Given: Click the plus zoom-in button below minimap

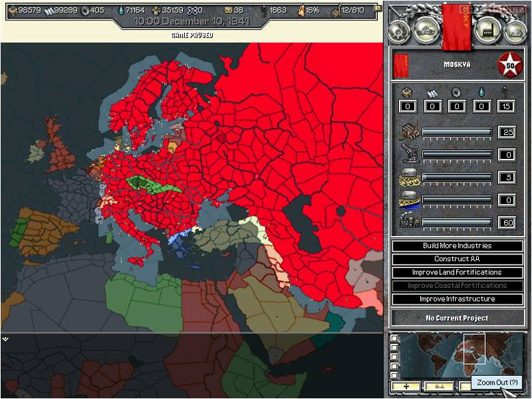Looking at the screenshot, I should point(406,386).
